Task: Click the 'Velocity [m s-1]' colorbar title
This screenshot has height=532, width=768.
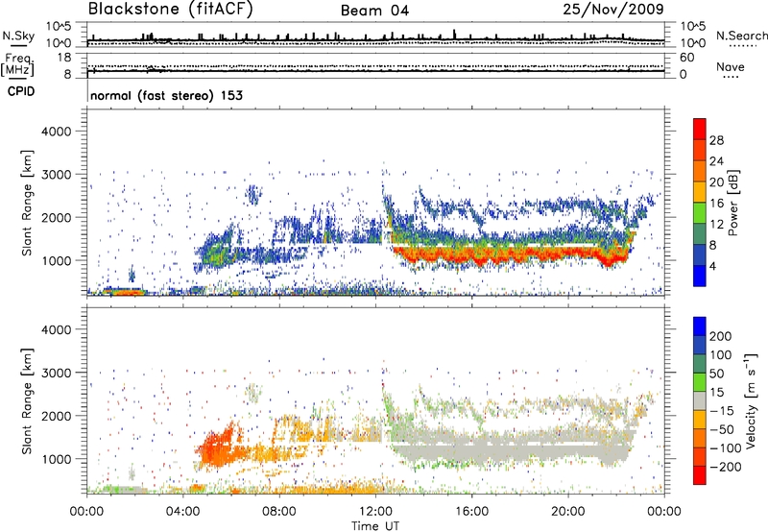Action: coord(751,400)
